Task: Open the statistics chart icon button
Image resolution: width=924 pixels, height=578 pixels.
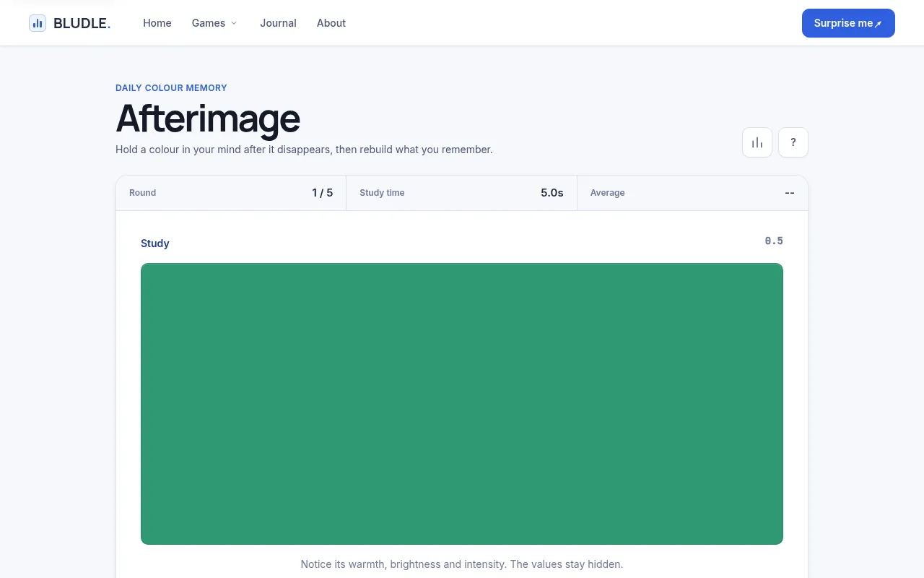Action: point(757,142)
